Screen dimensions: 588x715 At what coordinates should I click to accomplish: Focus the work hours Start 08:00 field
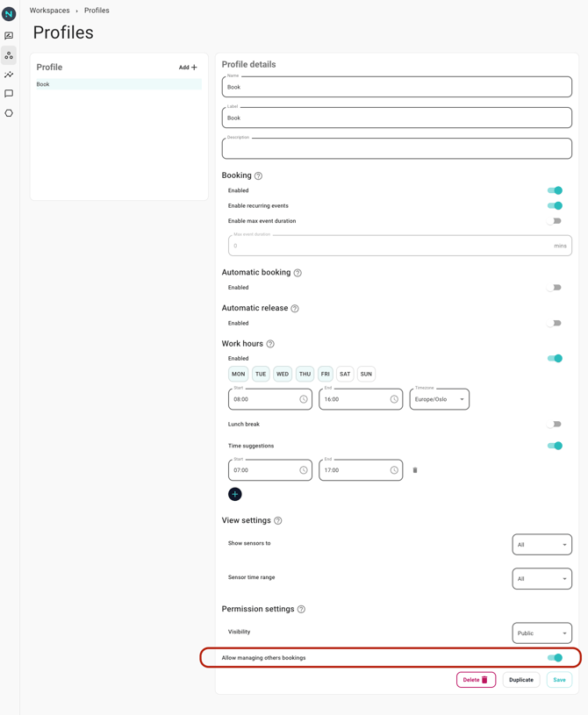[x=270, y=399]
